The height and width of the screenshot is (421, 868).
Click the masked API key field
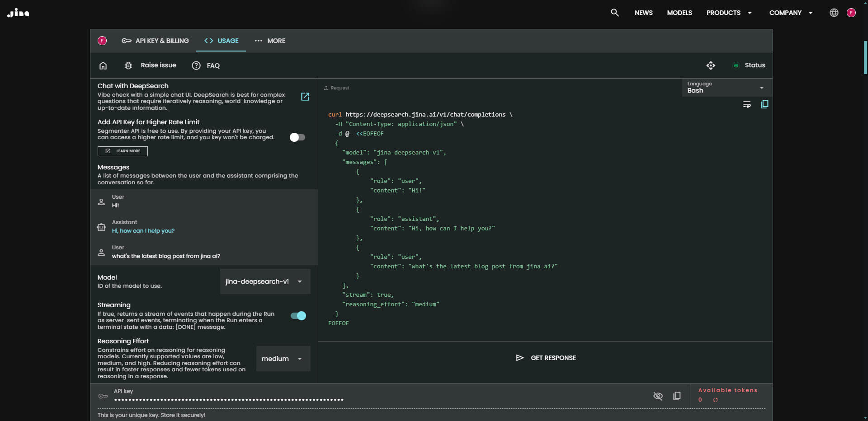coord(229,399)
